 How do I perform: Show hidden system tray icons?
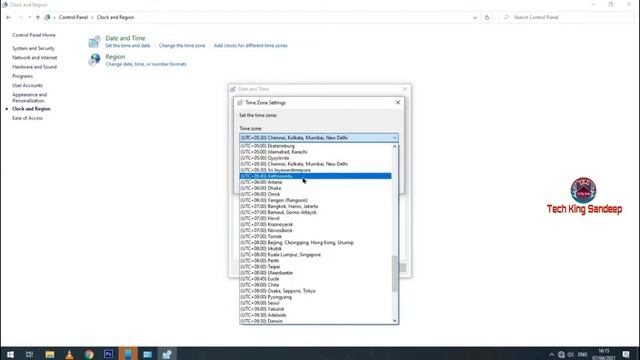(x=551, y=355)
